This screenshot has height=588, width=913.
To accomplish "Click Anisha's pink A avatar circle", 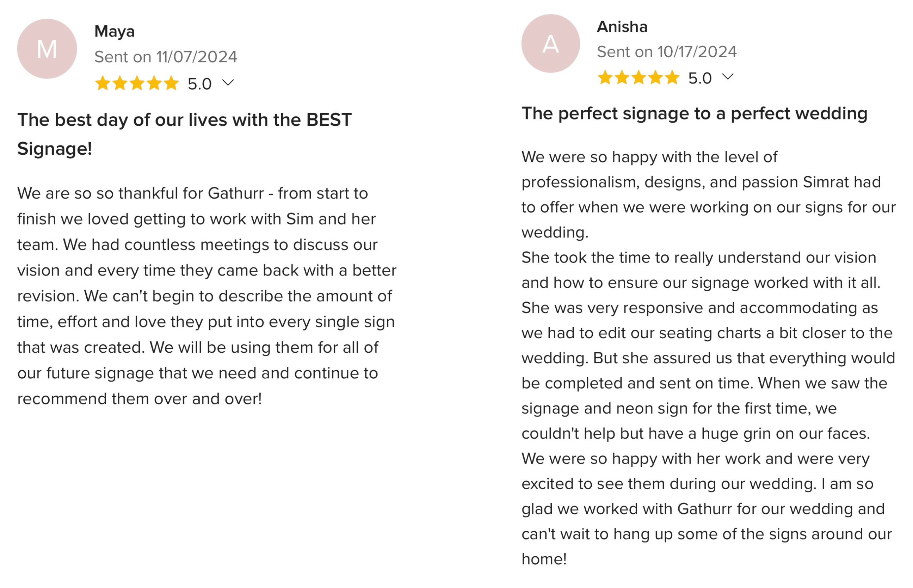I will [x=550, y=44].
